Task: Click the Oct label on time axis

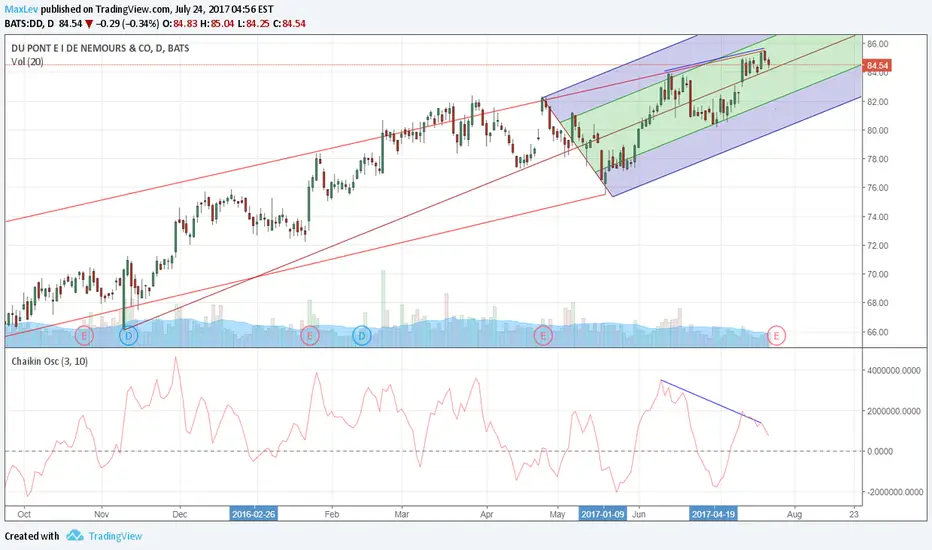Action: click(x=24, y=514)
